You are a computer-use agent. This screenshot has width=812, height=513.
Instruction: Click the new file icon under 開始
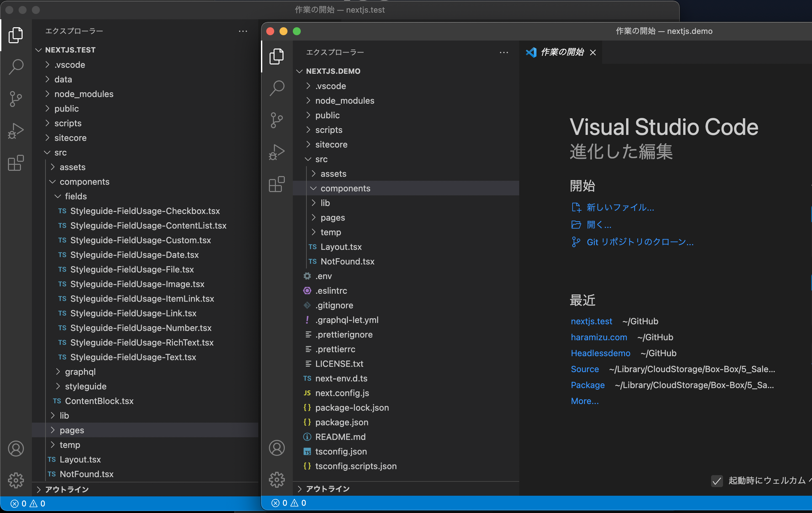click(576, 207)
